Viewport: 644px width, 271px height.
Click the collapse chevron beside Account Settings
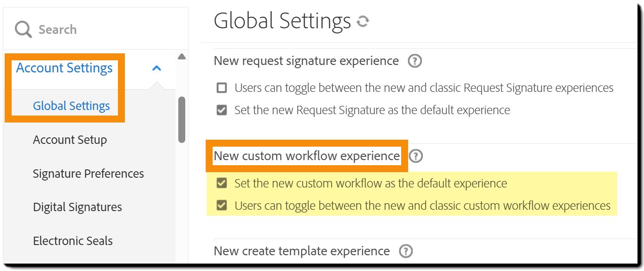point(157,68)
